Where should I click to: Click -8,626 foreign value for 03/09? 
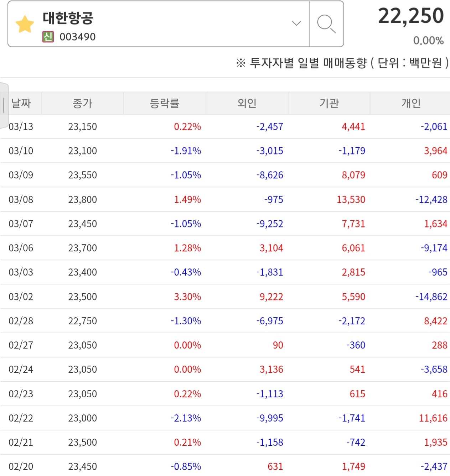(x=270, y=175)
